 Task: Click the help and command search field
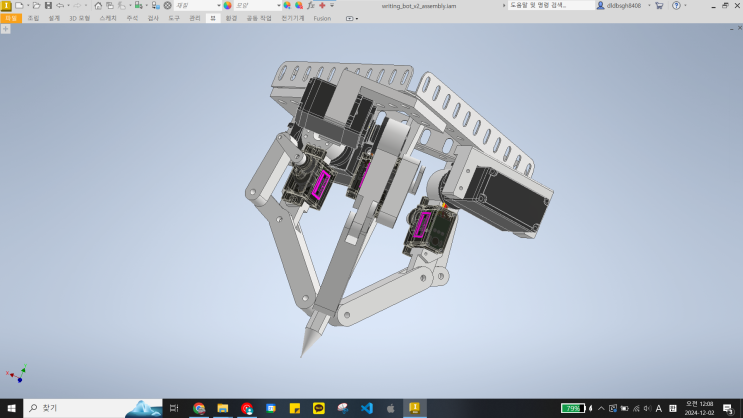coord(551,5)
